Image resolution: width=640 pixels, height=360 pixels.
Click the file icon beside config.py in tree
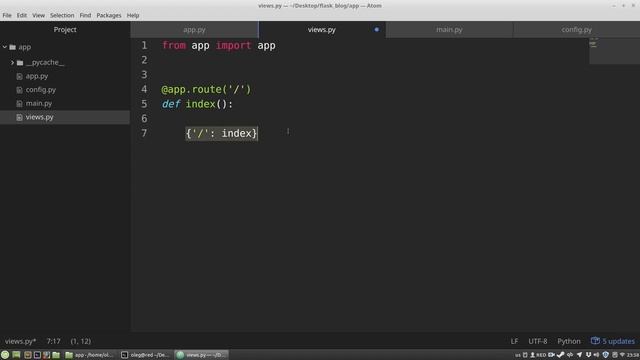[x=19, y=90]
